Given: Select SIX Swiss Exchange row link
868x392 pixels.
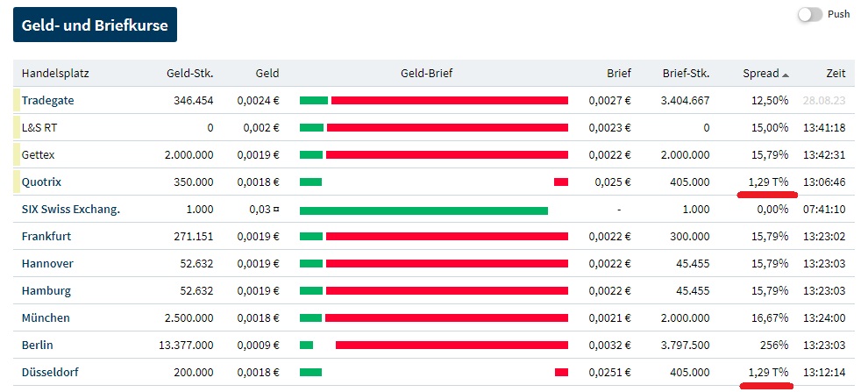Looking at the screenshot, I should click(70, 209).
